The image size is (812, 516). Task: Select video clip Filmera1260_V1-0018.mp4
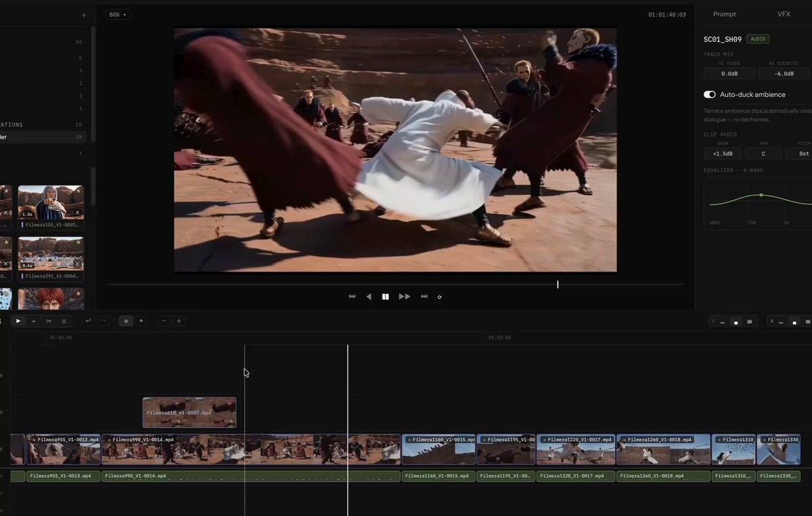(664, 449)
